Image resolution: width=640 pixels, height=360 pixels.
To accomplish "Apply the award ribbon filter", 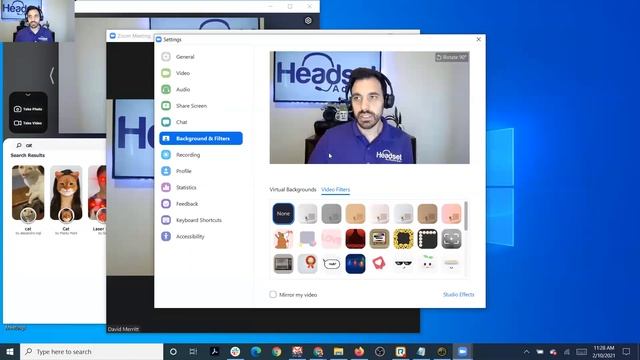I will point(307,264).
